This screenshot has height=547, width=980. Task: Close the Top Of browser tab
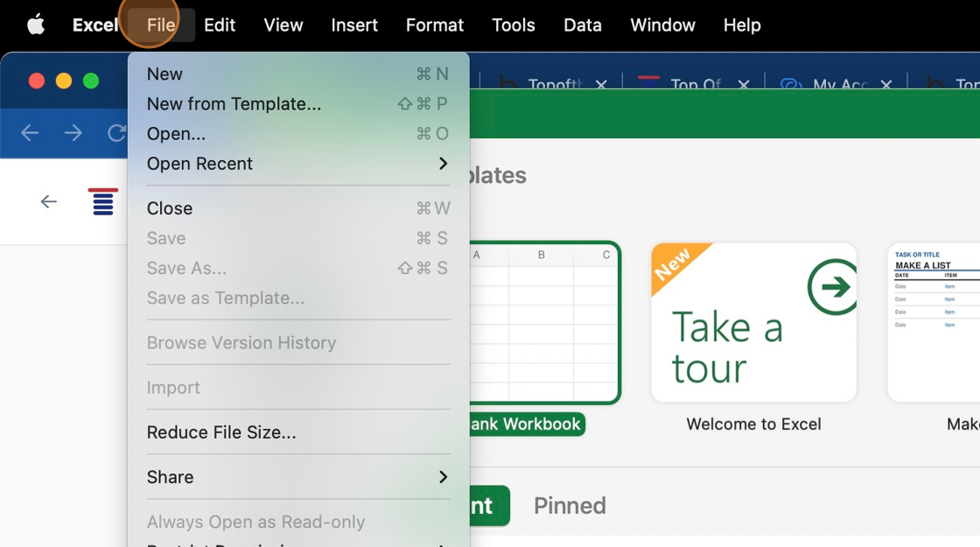(744, 84)
